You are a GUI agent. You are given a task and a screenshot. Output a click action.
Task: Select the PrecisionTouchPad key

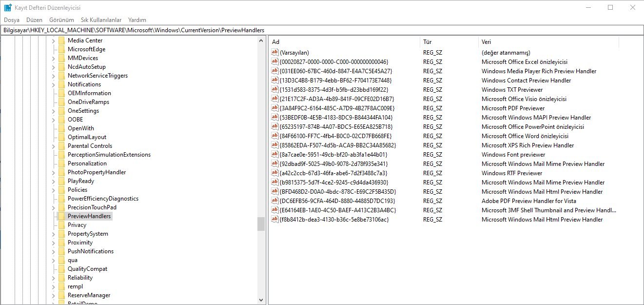[92, 207]
